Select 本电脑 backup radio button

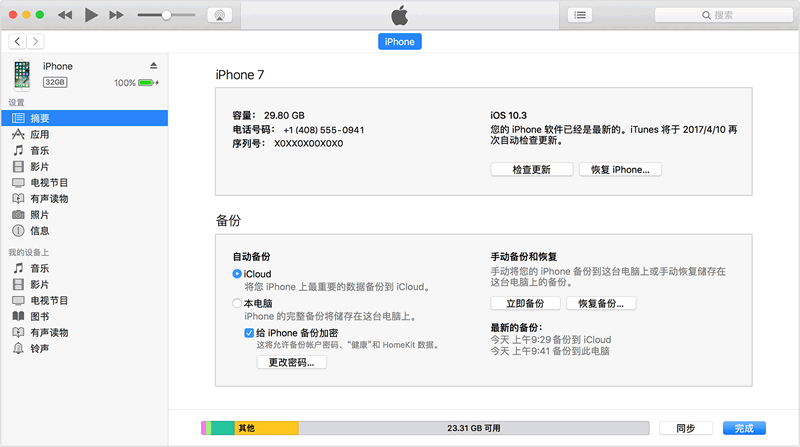[x=237, y=303]
